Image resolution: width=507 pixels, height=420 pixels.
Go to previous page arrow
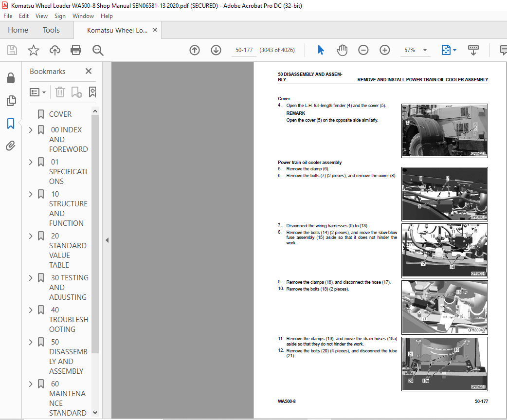click(x=194, y=50)
